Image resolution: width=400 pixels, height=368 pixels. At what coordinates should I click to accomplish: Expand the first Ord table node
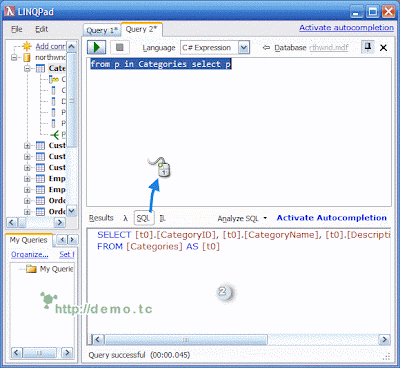27,201
